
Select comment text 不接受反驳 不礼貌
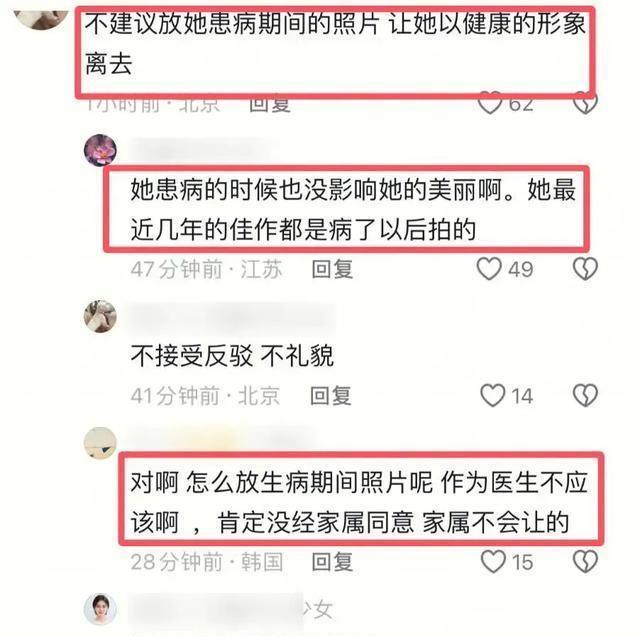(x=232, y=356)
